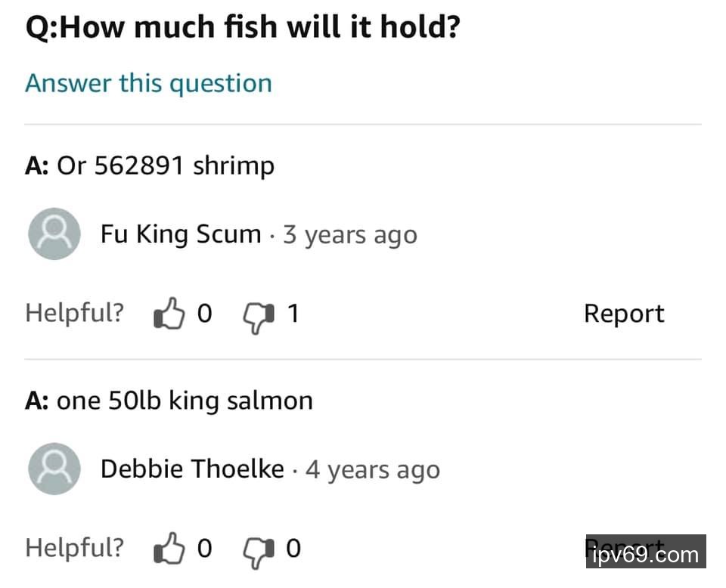Upvote the "one 50lb king salmon" answer
The width and height of the screenshot is (726, 588).
click(169, 549)
